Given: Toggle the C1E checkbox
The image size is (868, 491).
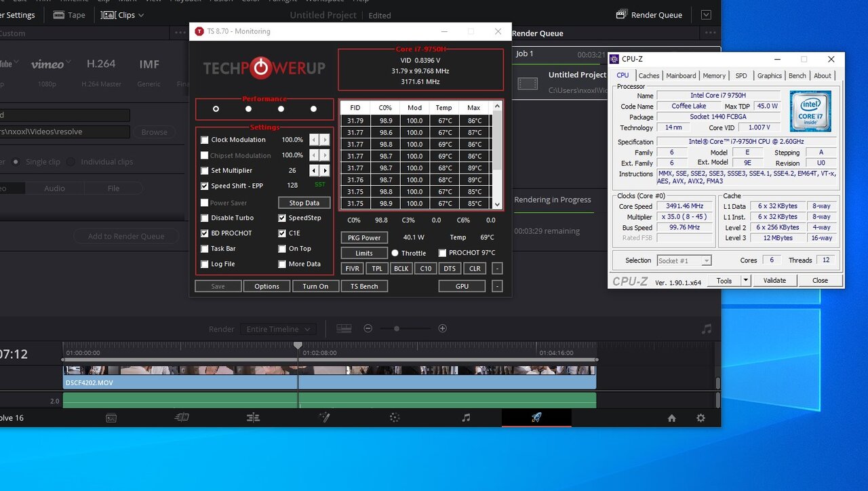Looking at the screenshot, I should click(282, 233).
